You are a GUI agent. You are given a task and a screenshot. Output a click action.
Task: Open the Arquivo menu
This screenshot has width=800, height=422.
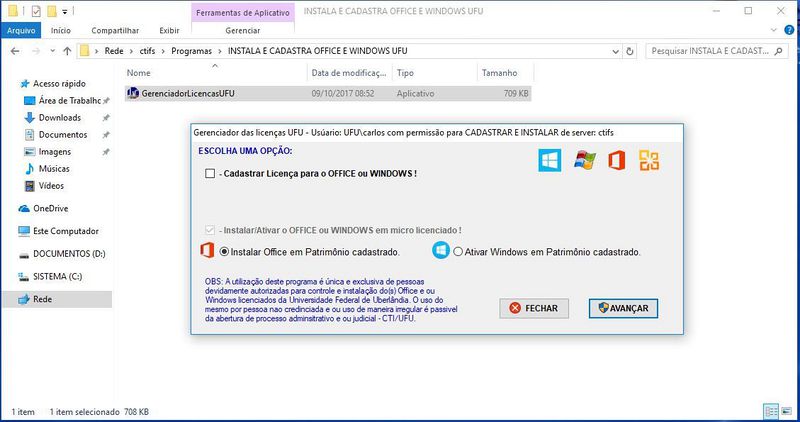click(x=21, y=31)
